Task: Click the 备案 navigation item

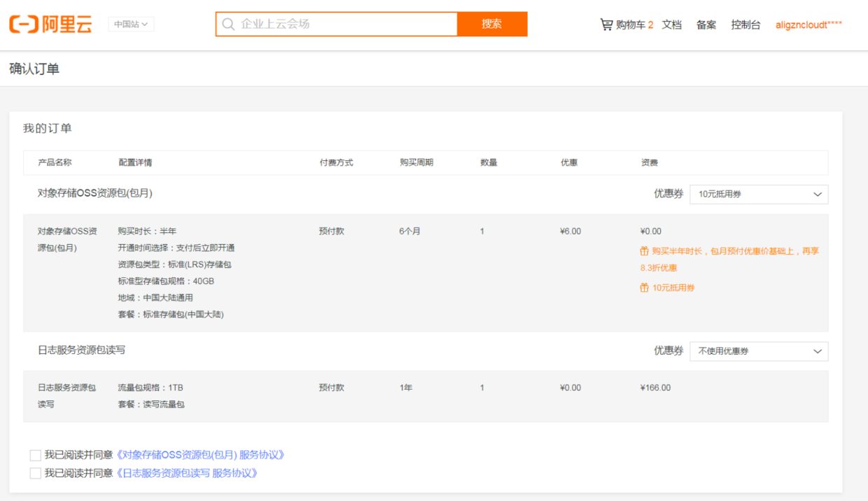Action: pyautogui.click(x=706, y=24)
